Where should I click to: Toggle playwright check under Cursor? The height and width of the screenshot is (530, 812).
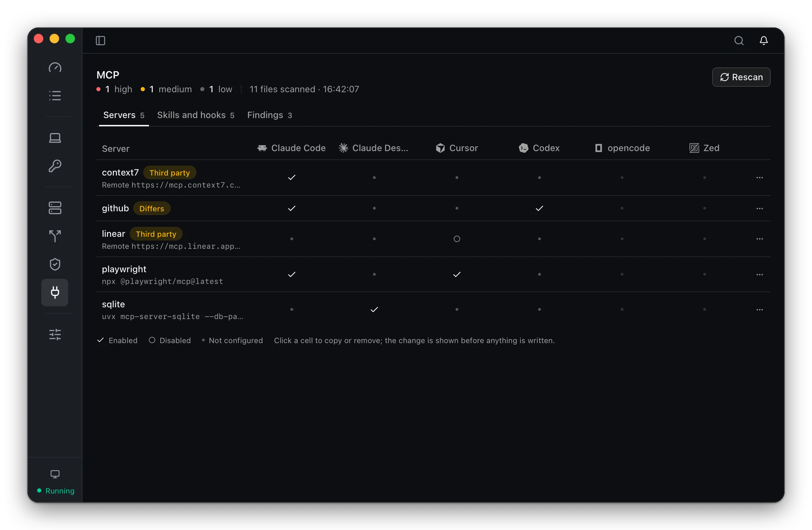click(x=457, y=275)
